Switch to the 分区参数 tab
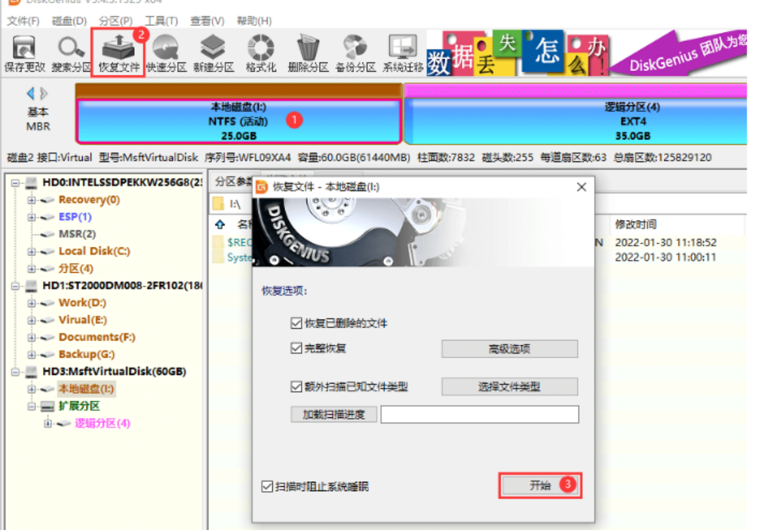The image size is (761, 532). pyautogui.click(x=234, y=182)
